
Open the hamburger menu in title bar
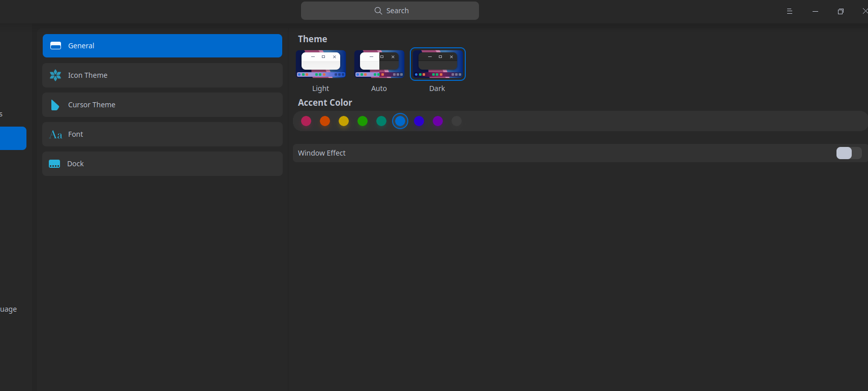790,11
